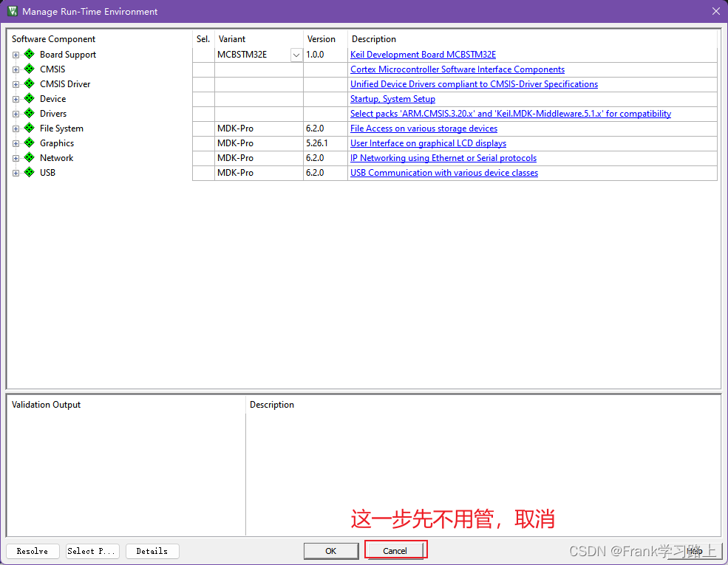Click the Resolve button
Screen dimensions: 728x565
(x=33, y=551)
